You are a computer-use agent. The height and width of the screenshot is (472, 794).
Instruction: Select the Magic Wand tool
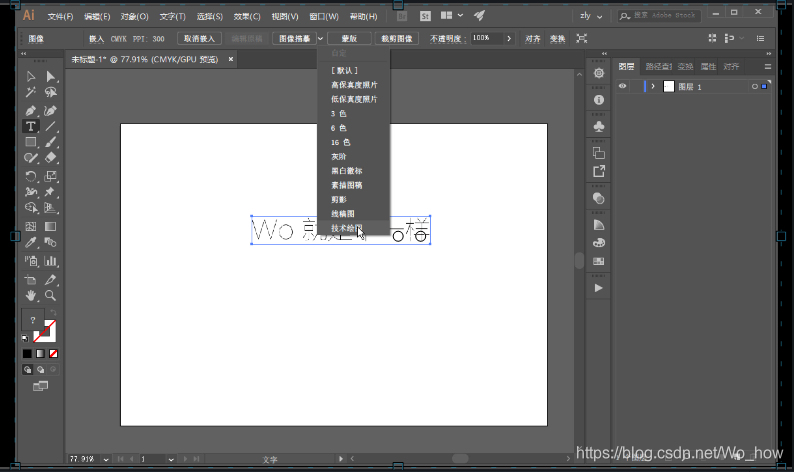pyautogui.click(x=31, y=92)
